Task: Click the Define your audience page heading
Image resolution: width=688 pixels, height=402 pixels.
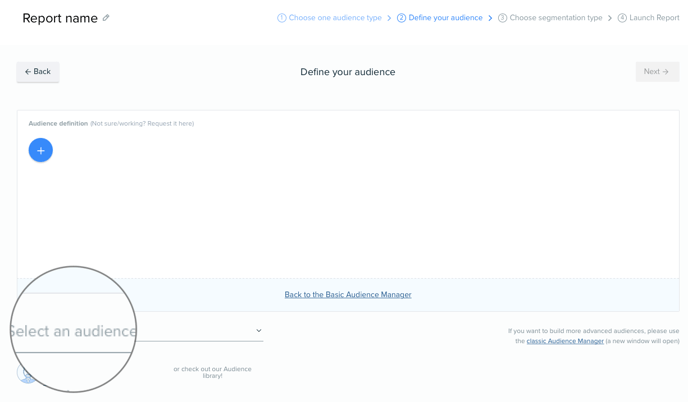Action: [348, 72]
